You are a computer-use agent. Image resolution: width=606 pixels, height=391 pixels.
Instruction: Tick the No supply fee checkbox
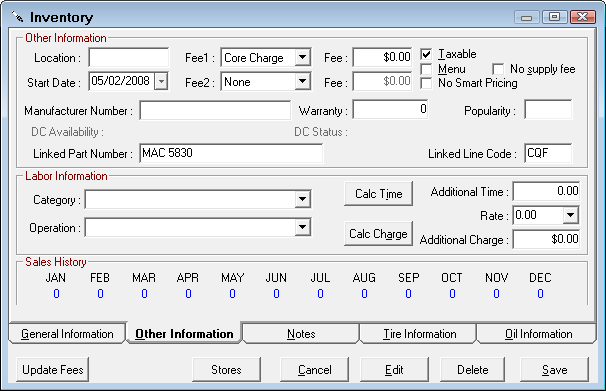pyautogui.click(x=498, y=69)
